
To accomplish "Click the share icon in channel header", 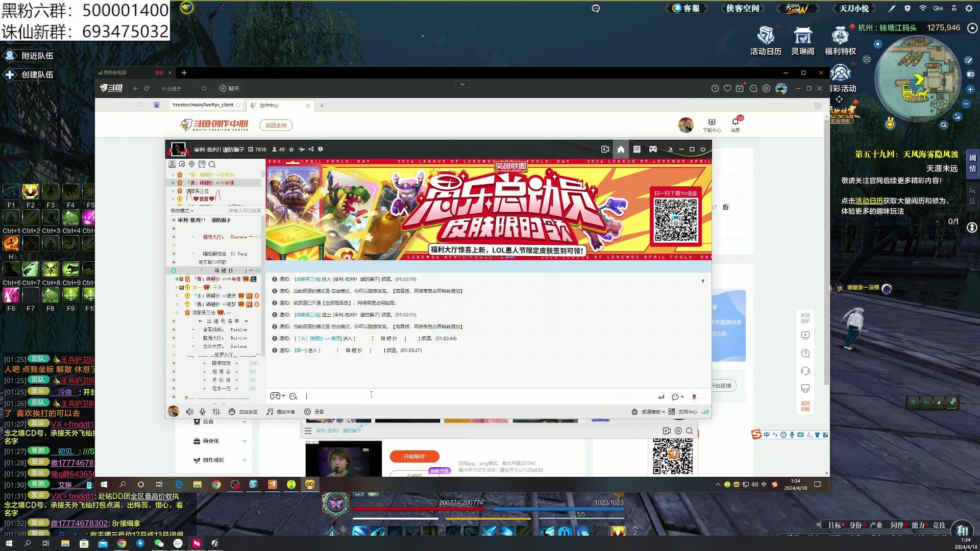I will click(x=311, y=149).
